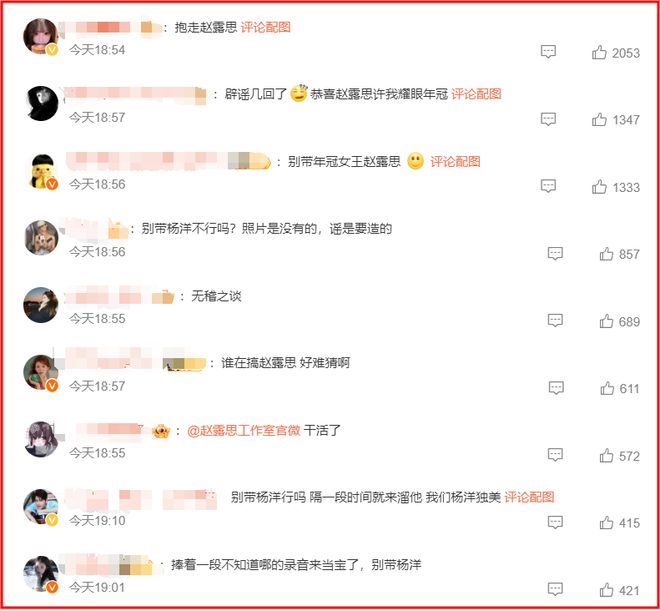
Task: Like the comment with 1347 likes
Action: click(599, 120)
